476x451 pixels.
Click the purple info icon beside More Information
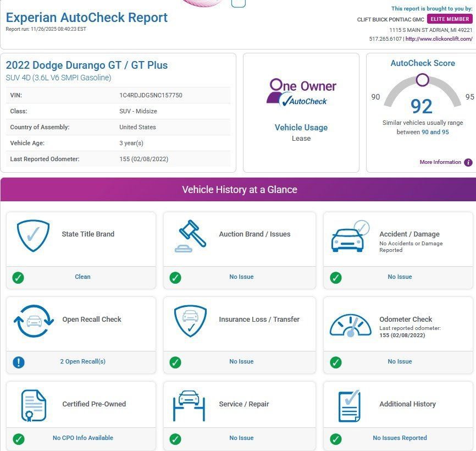pos(468,162)
